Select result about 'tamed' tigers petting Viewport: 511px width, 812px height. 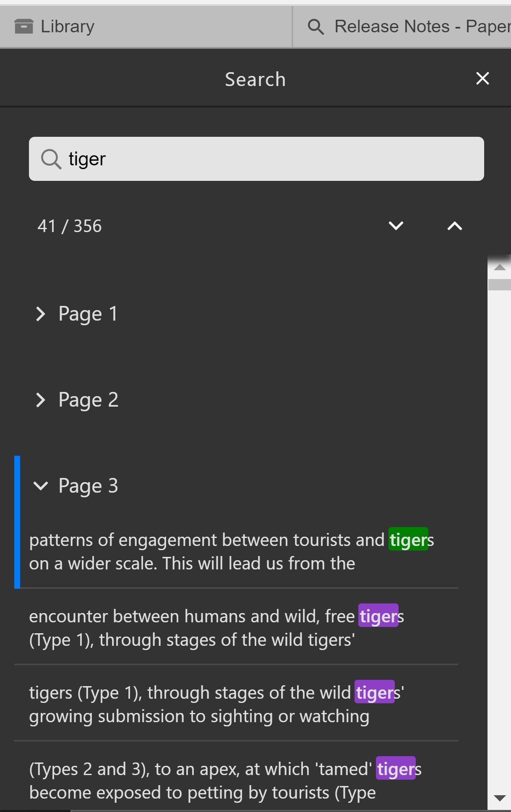tap(225, 781)
